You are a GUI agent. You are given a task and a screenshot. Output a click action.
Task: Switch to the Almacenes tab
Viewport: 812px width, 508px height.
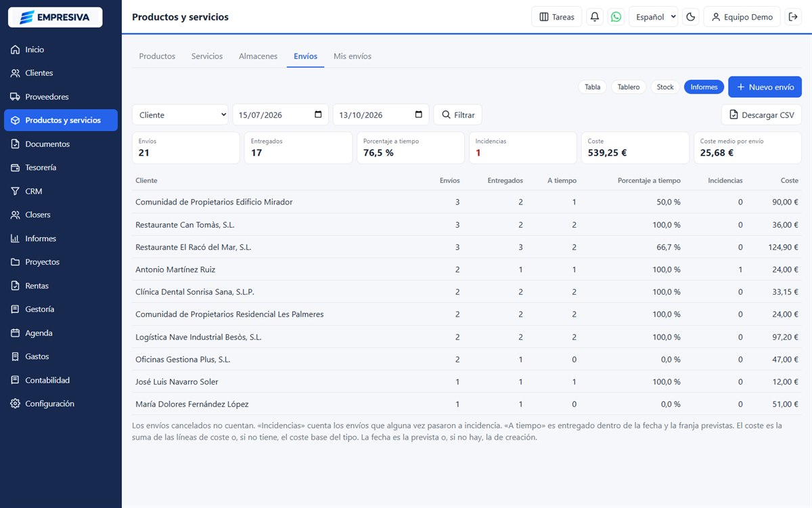coord(258,56)
